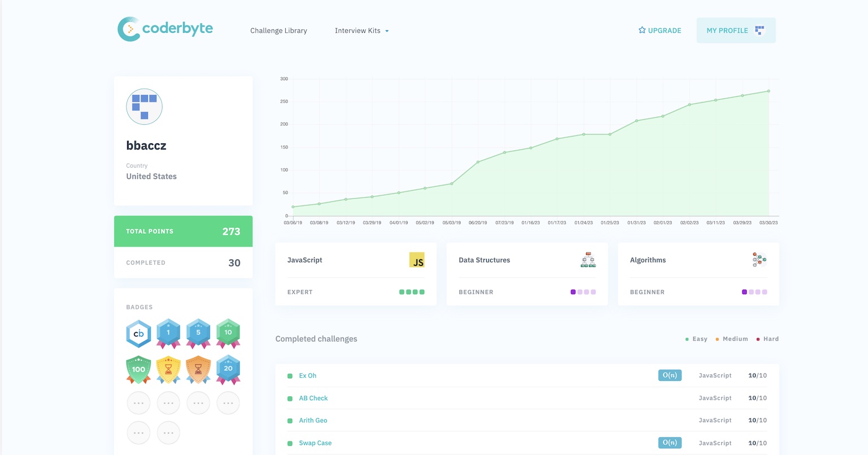Click the Algorithms graph icon
Viewport: 868px width, 455px height.
coord(759,260)
